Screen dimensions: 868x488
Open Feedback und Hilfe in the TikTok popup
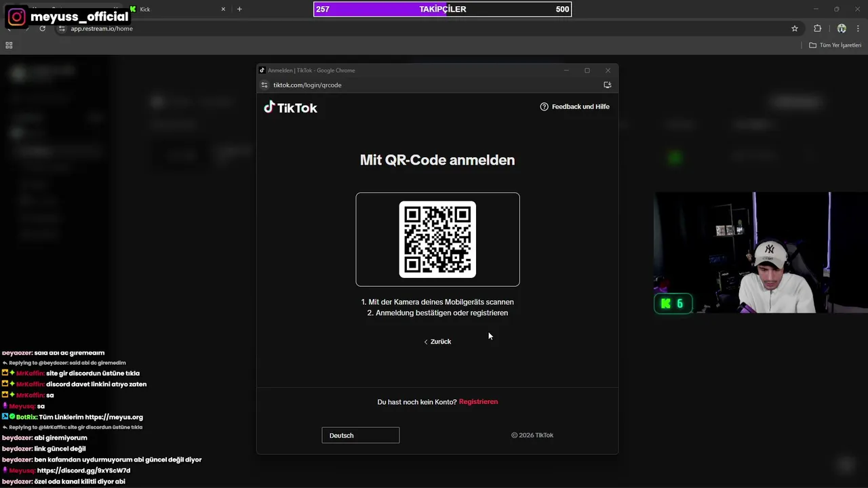tap(574, 106)
